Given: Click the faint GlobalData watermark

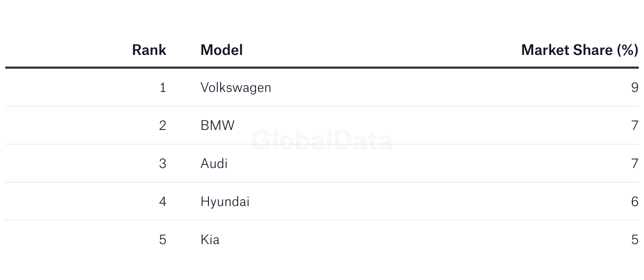Looking at the screenshot, I should (322, 141).
